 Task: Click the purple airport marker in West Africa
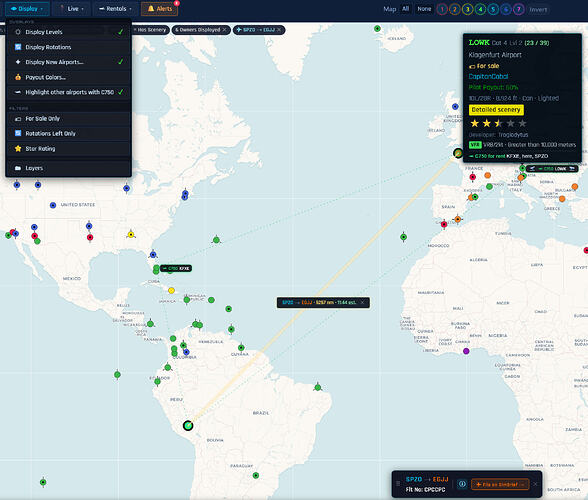tap(466, 351)
